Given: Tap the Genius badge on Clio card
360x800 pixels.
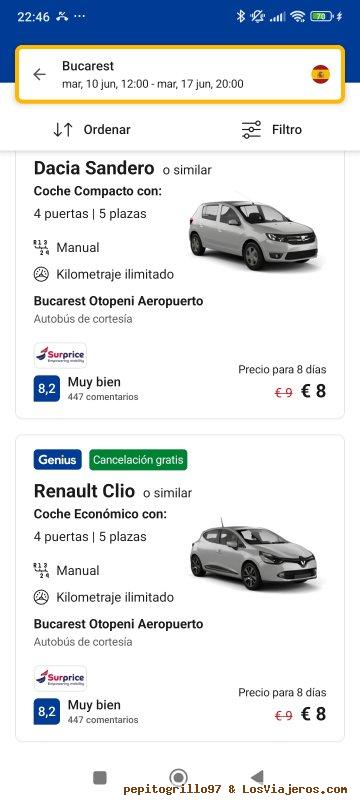Looking at the screenshot, I should 58,460.
